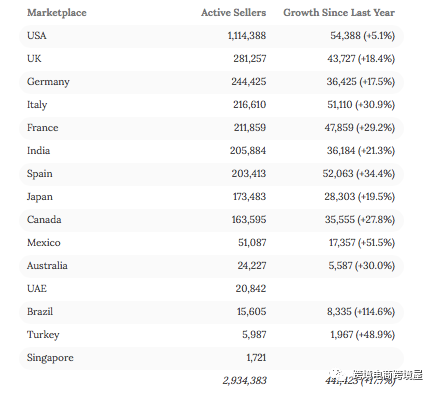Click Spain growth figure 52,063 (+34.4%)

[x=359, y=174]
